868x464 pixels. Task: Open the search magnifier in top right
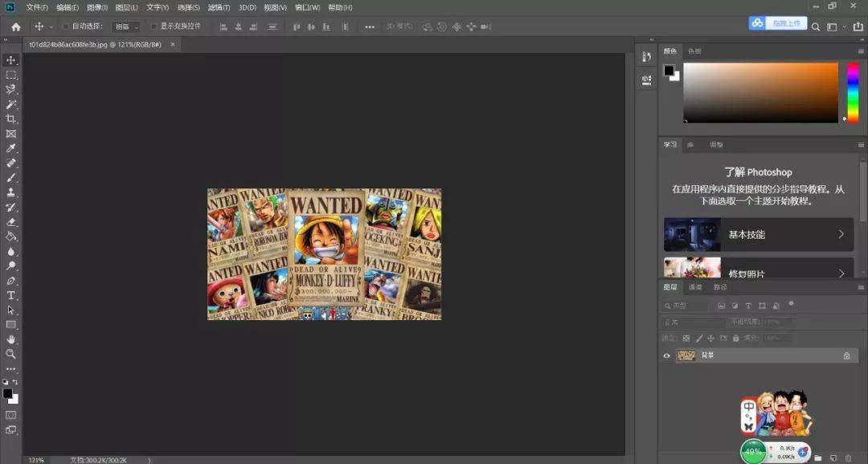816,27
